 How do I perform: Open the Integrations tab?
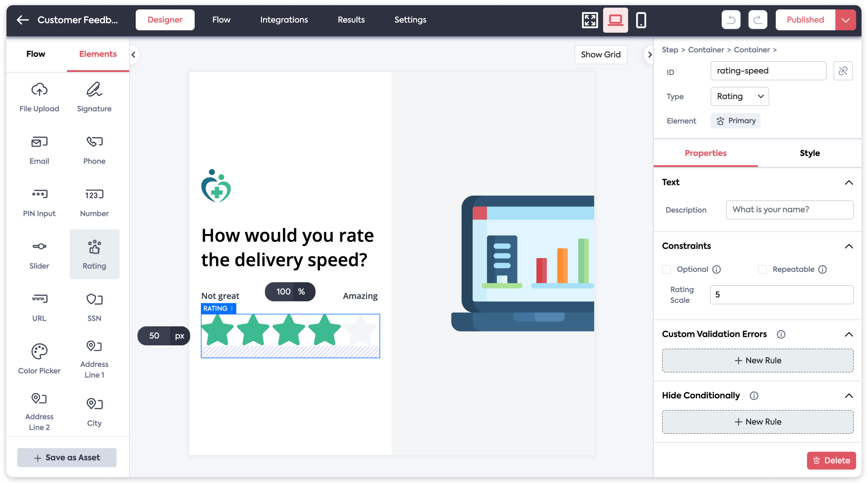click(x=284, y=20)
